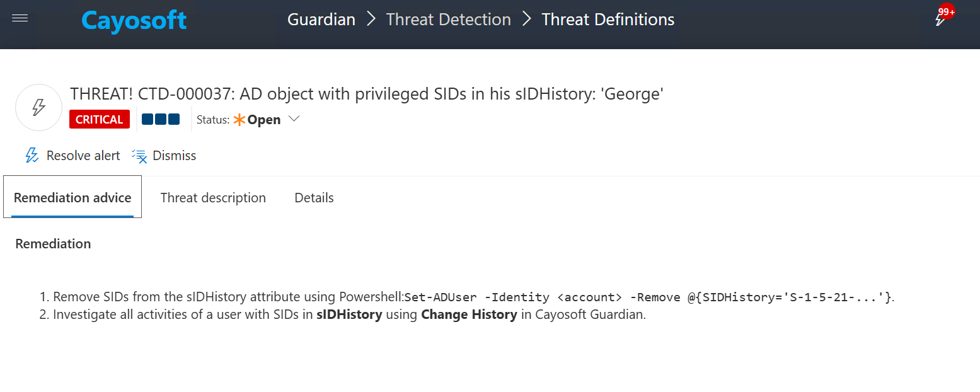Click the circled lightning threat icon

pos(38,108)
